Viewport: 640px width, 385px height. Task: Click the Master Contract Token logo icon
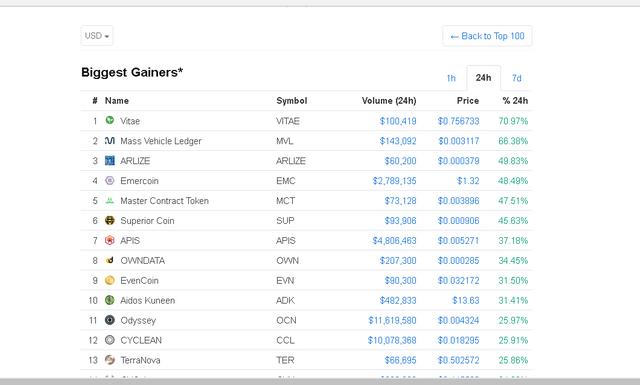coord(110,200)
